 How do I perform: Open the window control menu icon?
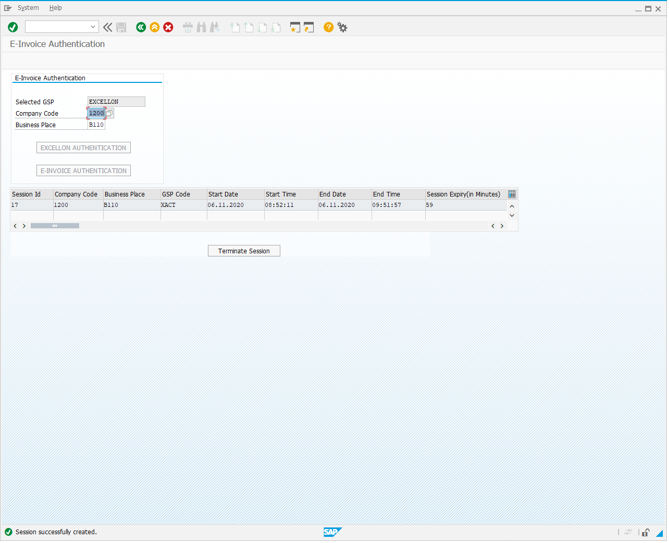pos(8,8)
